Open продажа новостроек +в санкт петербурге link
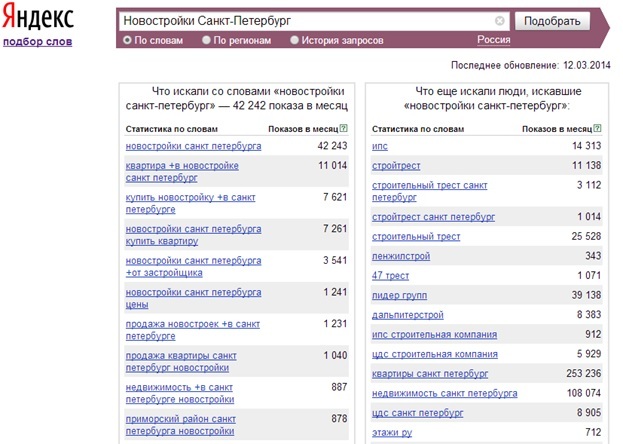Viewport: 623px width, 444px height. point(193,330)
